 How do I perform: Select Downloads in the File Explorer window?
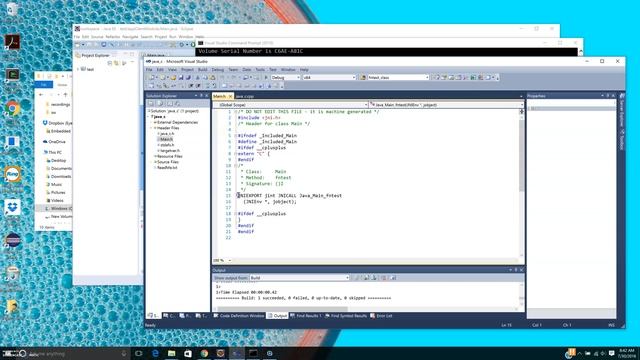click(59, 176)
